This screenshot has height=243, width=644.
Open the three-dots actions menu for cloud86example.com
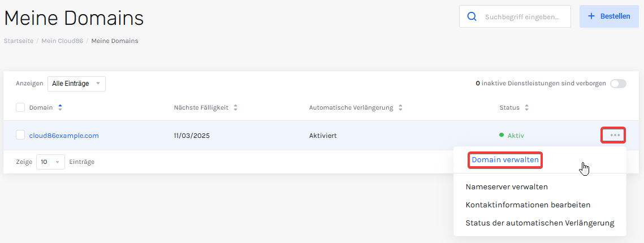(x=615, y=135)
